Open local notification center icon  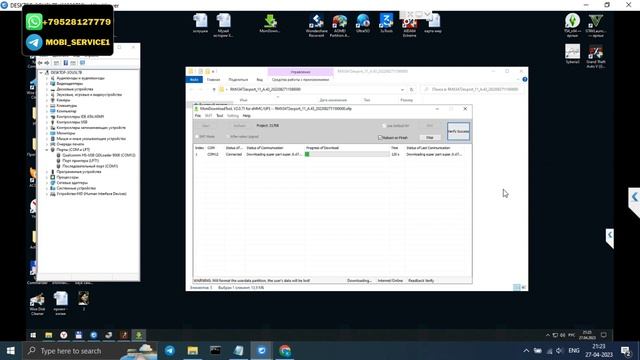click(626, 351)
